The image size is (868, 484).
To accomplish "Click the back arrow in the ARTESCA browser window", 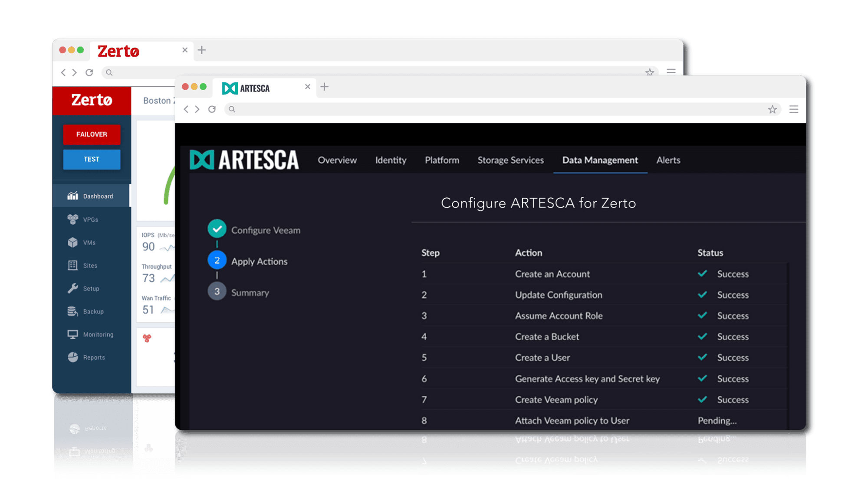I will [186, 109].
